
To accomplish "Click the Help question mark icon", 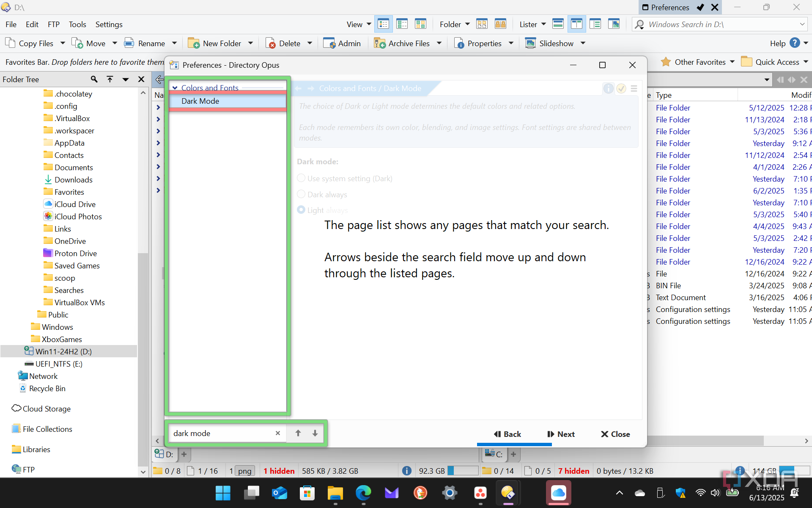I will pyautogui.click(x=795, y=43).
